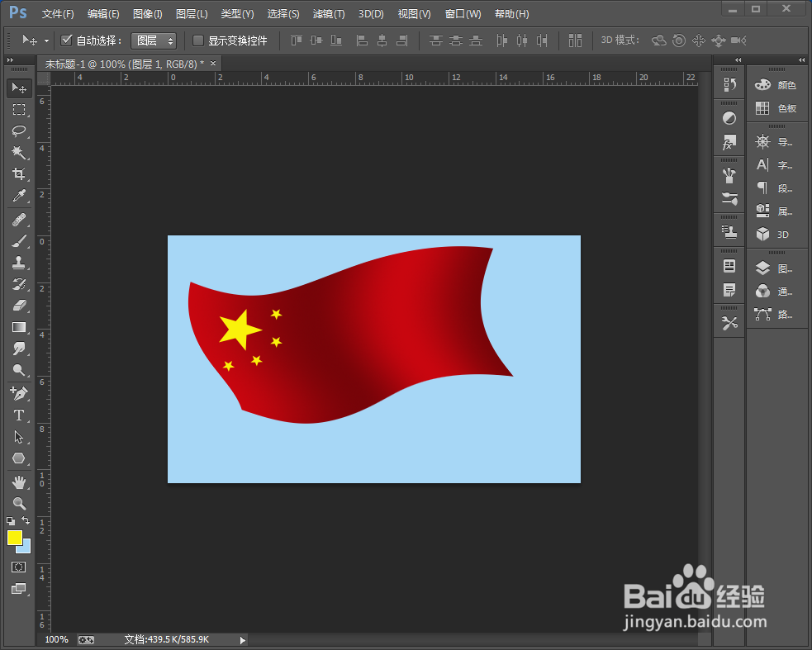The width and height of the screenshot is (812, 650).
Task: Toggle Quick Mask mode
Action: (x=19, y=567)
